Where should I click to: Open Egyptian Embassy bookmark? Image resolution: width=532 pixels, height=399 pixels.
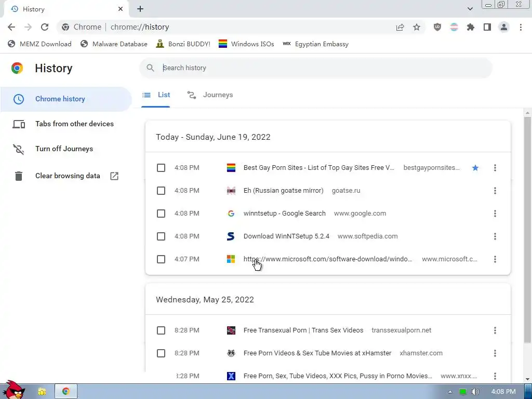[315, 44]
